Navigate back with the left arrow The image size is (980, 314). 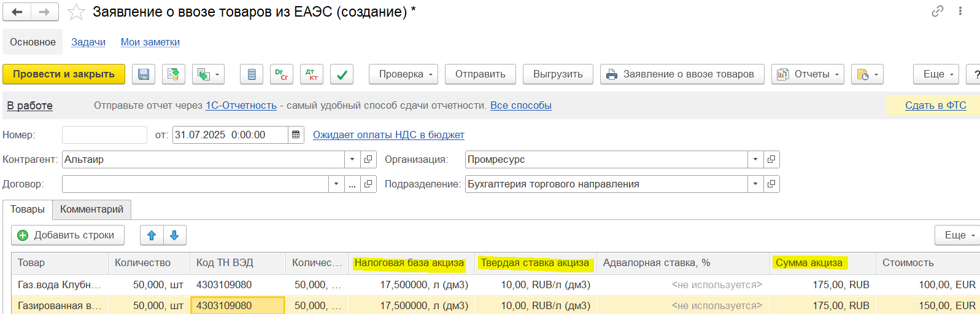(17, 12)
